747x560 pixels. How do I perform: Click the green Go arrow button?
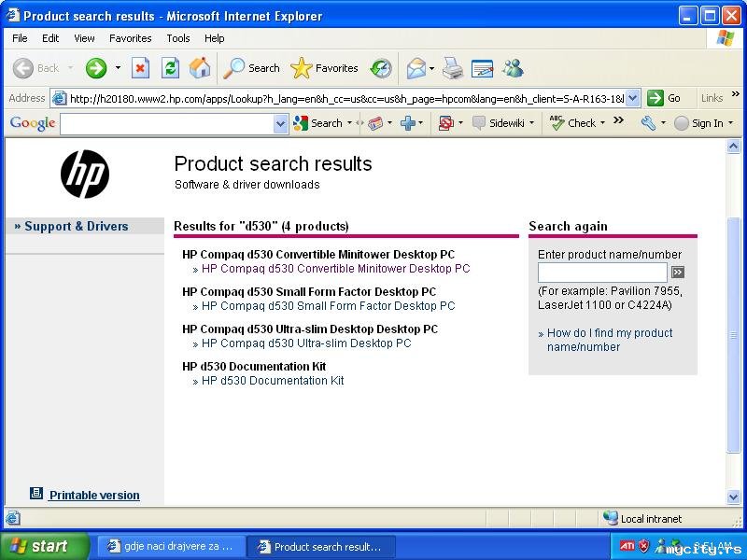(x=655, y=98)
